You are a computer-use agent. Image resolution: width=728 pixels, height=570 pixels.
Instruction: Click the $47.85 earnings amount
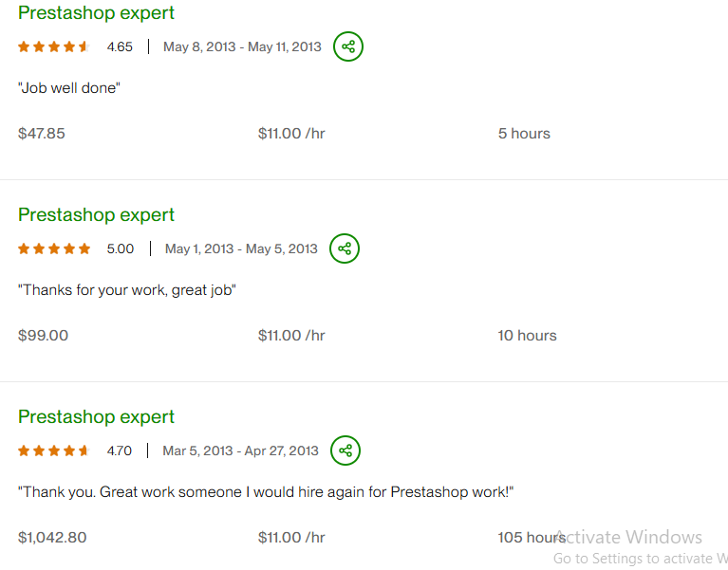pyautogui.click(x=42, y=134)
